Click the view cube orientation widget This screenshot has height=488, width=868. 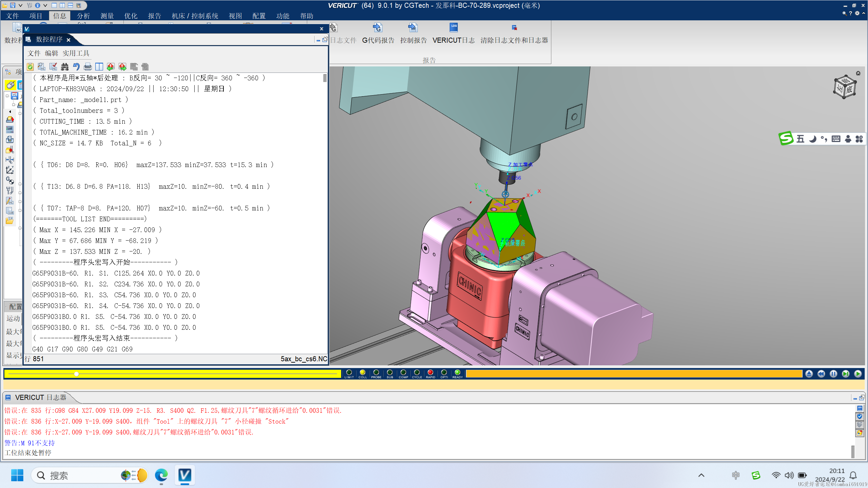845,87
